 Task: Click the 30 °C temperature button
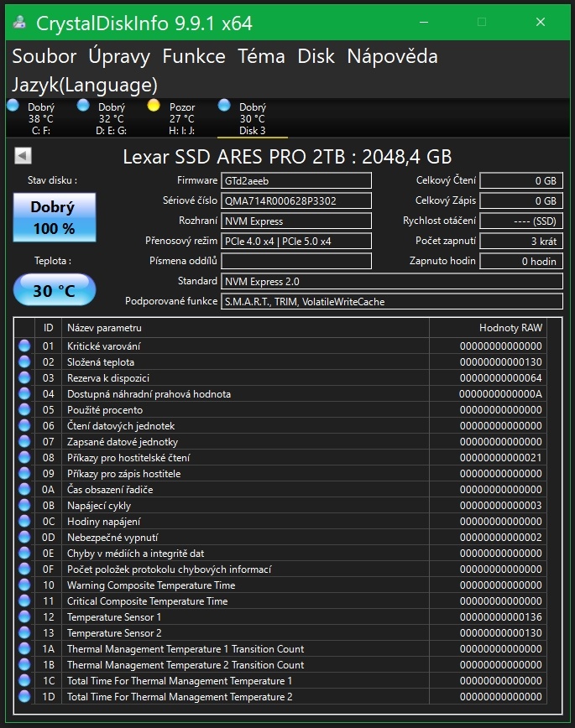click(55, 290)
